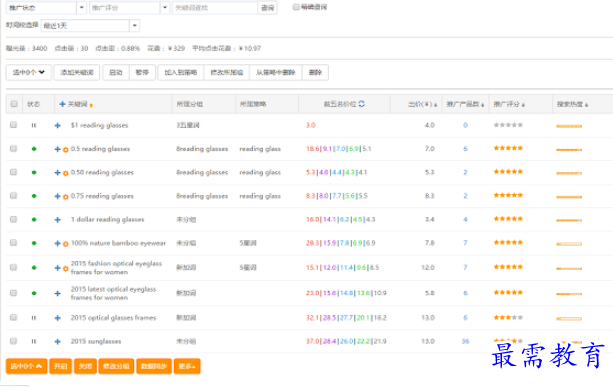Click search popularity bar for '2015 optical glasses frames'
Image resolution: width=613 pixels, height=387 pixels.
click(569, 319)
